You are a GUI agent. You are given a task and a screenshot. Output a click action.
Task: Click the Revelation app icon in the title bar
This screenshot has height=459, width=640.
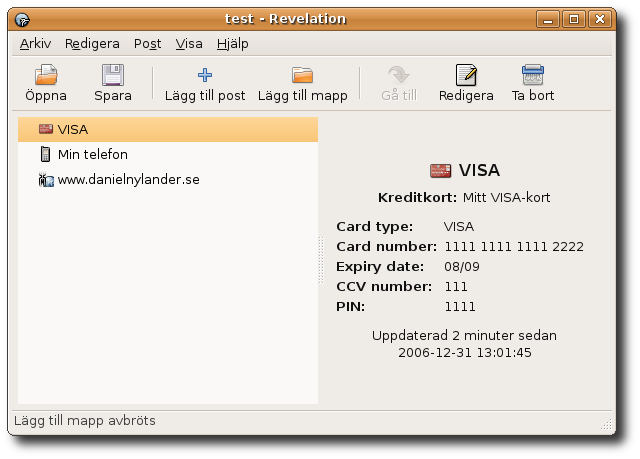point(22,19)
